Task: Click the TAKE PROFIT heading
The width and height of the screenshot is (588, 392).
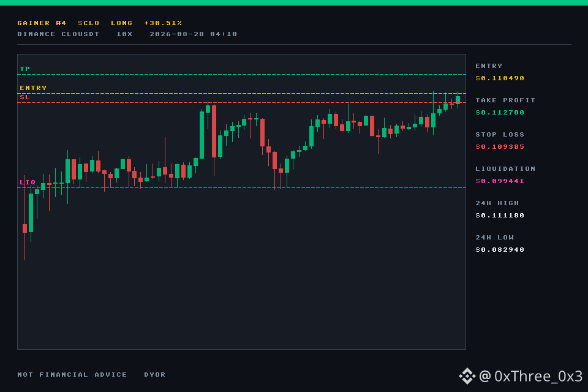Action: click(505, 100)
